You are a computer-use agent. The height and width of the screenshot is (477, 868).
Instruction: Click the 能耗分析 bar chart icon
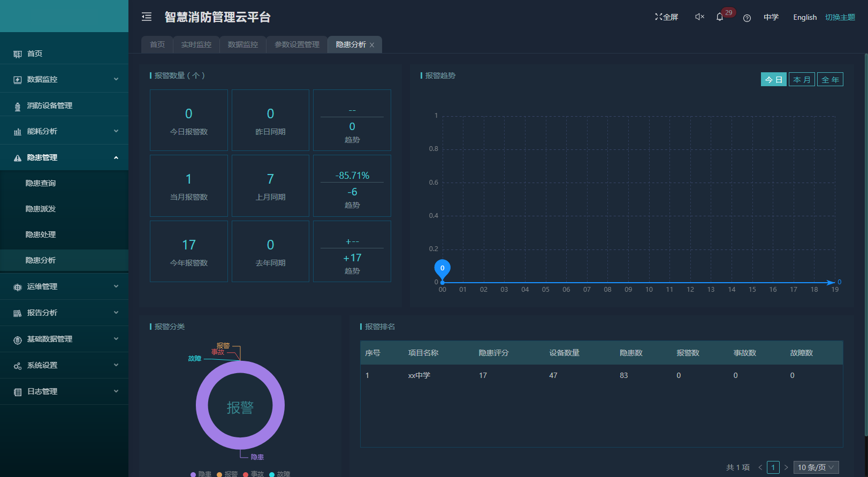18,132
